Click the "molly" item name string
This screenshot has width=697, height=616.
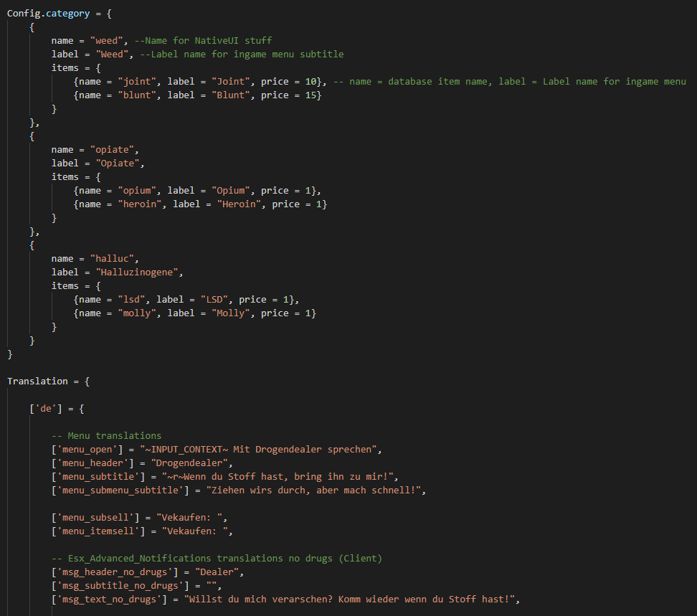pos(137,313)
